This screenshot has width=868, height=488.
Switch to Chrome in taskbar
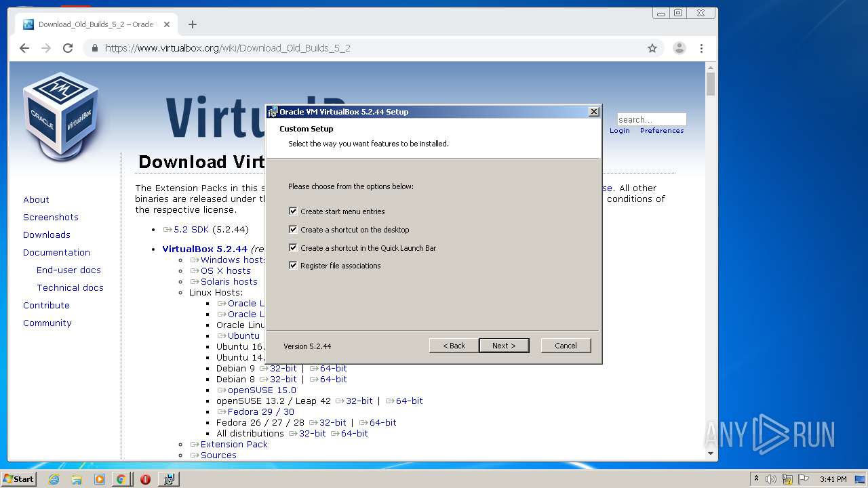click(121, 479)
